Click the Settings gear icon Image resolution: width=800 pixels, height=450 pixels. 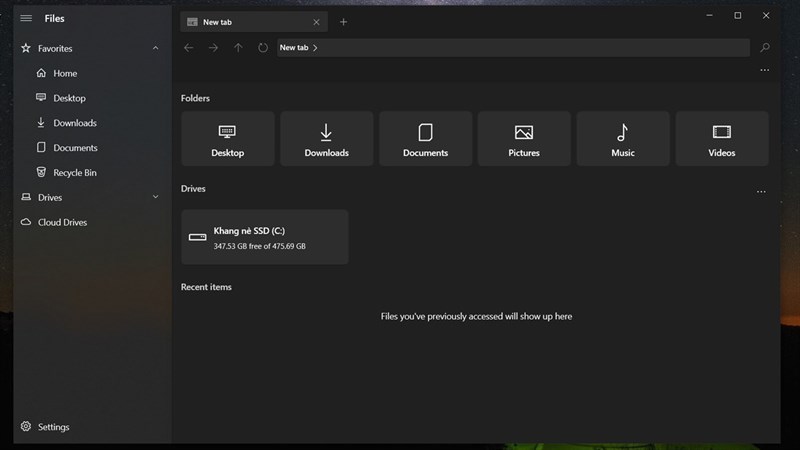coord(26,426)
